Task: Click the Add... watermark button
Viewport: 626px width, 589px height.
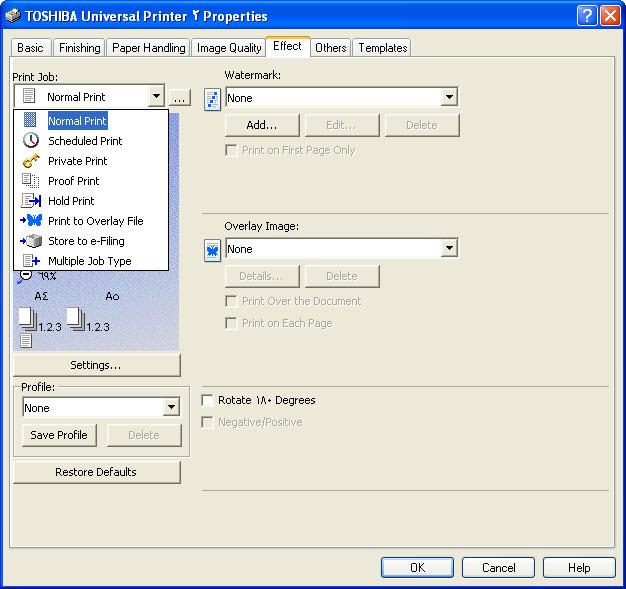Action: 262,125
